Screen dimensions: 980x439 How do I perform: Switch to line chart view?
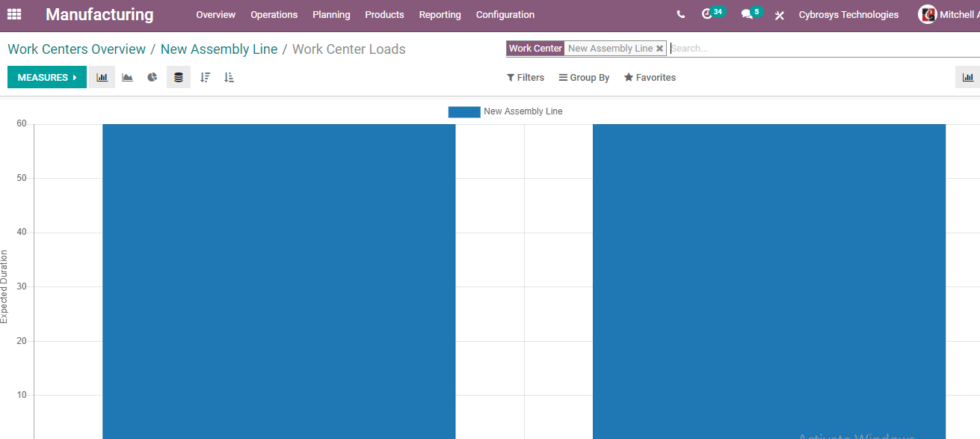point(128,77)
